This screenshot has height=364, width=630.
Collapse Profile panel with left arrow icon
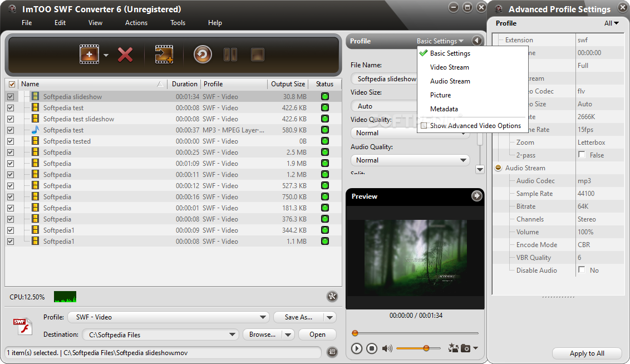pos(476,41)
